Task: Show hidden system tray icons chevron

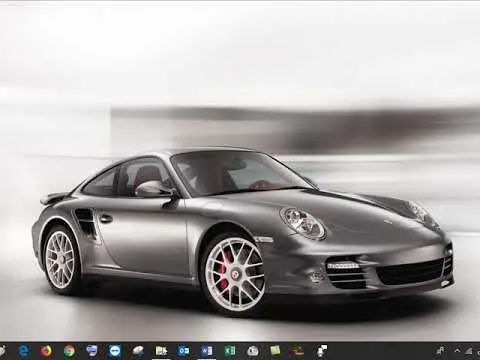Action: (457, 351)
